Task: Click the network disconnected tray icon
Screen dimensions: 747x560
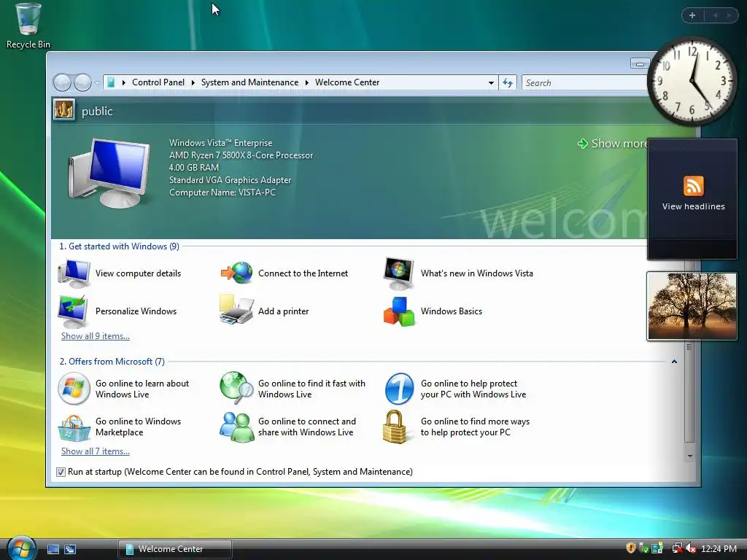Action: point(677,548)
